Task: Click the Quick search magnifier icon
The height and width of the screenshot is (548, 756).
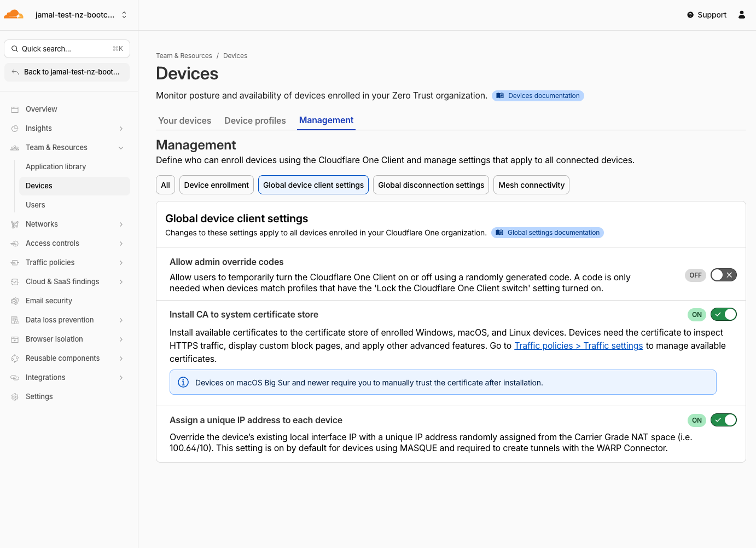Action: point(15,49)
